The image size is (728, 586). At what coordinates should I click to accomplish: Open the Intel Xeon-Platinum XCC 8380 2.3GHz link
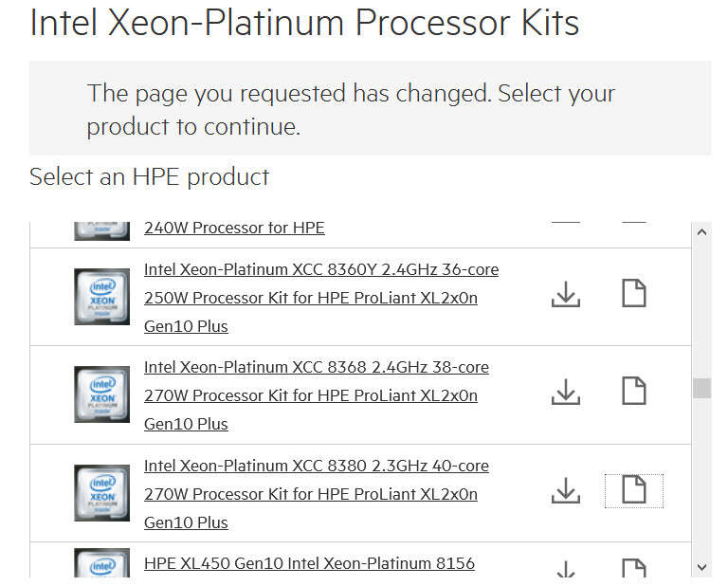[x=316, y=466]
